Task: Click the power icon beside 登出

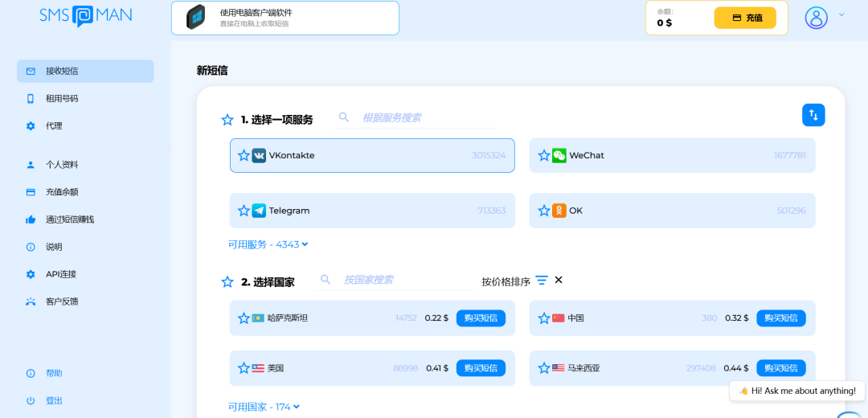Action: (31, 400)
